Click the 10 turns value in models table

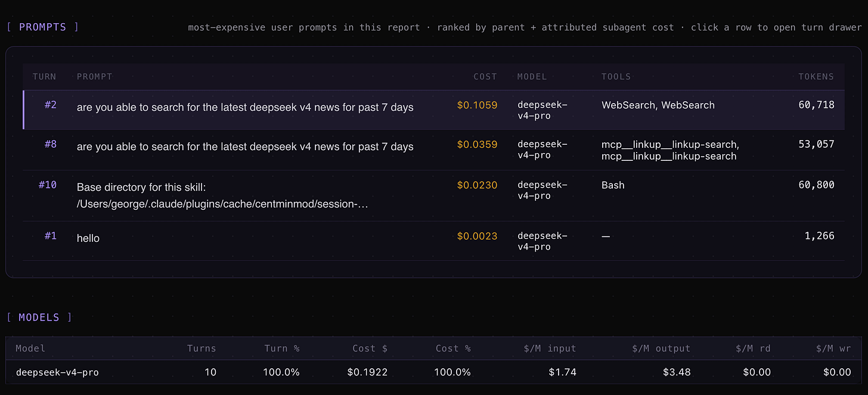[210, 372]
